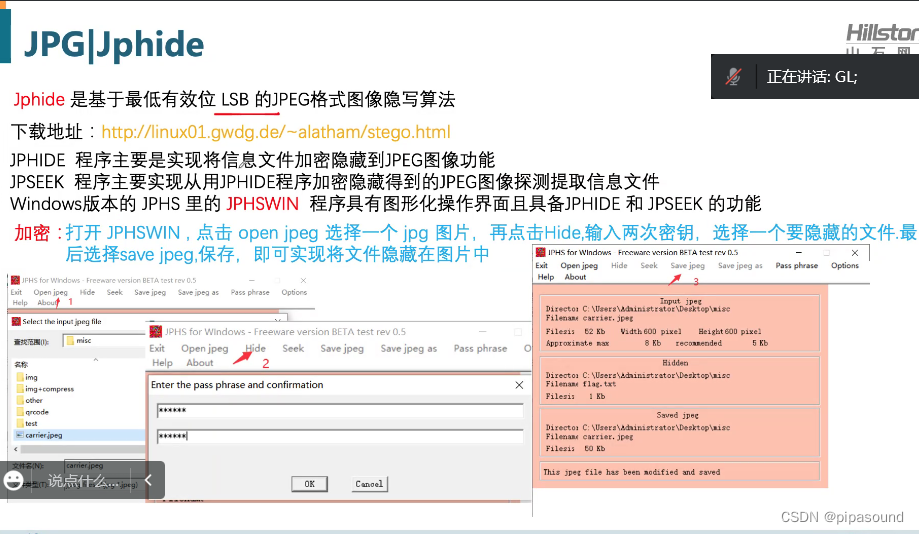Close the right JPHS window
919x534 pixels.
pyautogui.click(x=855, y=253)
